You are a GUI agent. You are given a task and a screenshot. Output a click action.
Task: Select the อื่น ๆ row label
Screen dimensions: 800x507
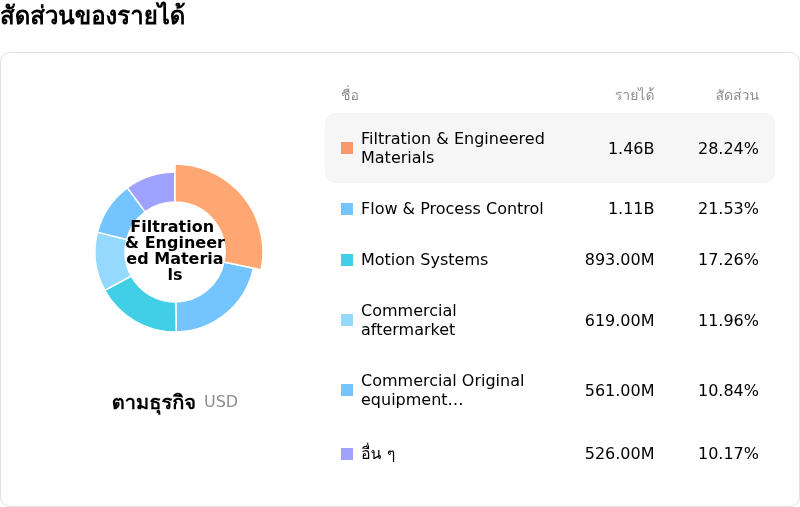coord(378,453)
